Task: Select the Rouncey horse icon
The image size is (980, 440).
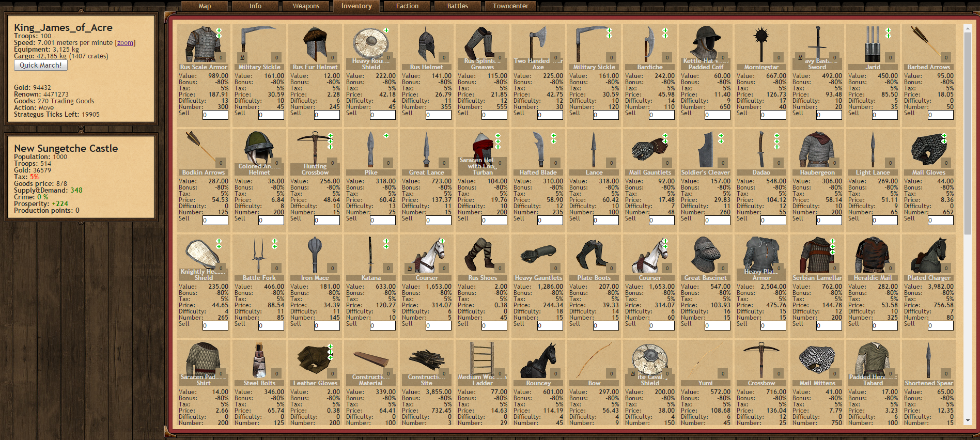Action: 538,360
